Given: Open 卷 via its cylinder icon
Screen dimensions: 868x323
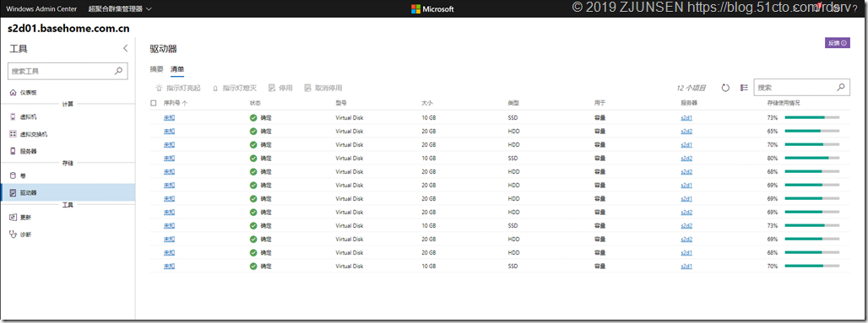Looking at the screenshot, I should pos(14,176).
